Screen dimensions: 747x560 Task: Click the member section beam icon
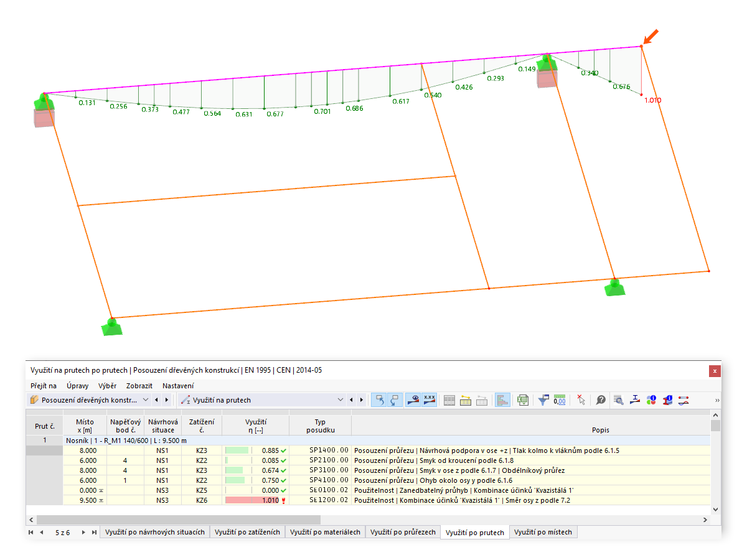coord(635,400)
